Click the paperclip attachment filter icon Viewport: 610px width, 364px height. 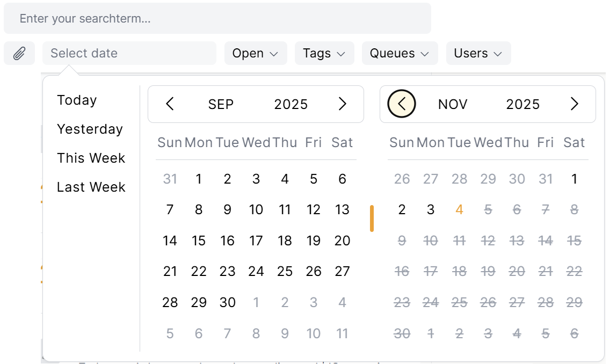pyautogui.click(x=19, y=53)
